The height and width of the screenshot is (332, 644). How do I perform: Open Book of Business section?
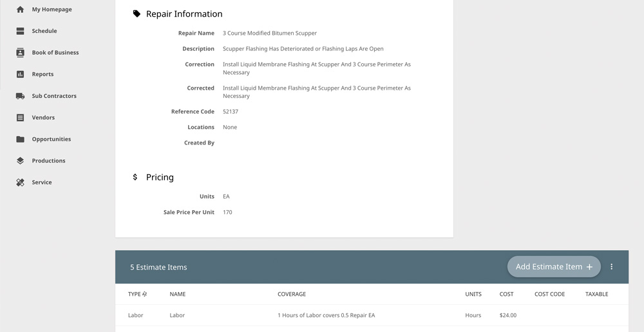coord(55,53)
